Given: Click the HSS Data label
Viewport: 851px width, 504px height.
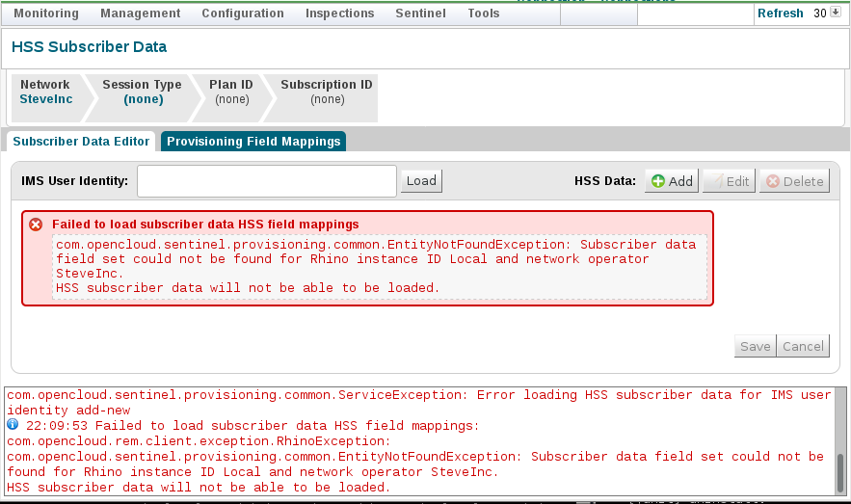Looking at the screenshot, I should click(x=605, y=181).
